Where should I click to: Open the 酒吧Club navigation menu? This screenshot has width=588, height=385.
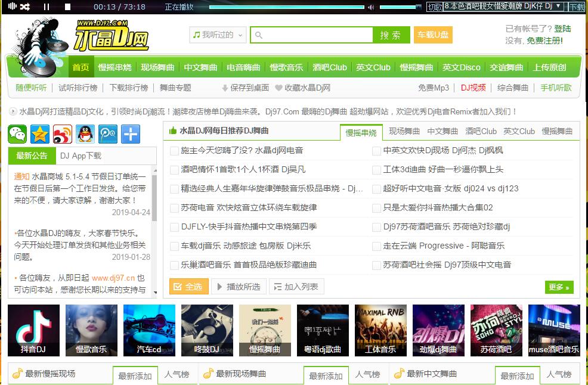pos(330,67)
